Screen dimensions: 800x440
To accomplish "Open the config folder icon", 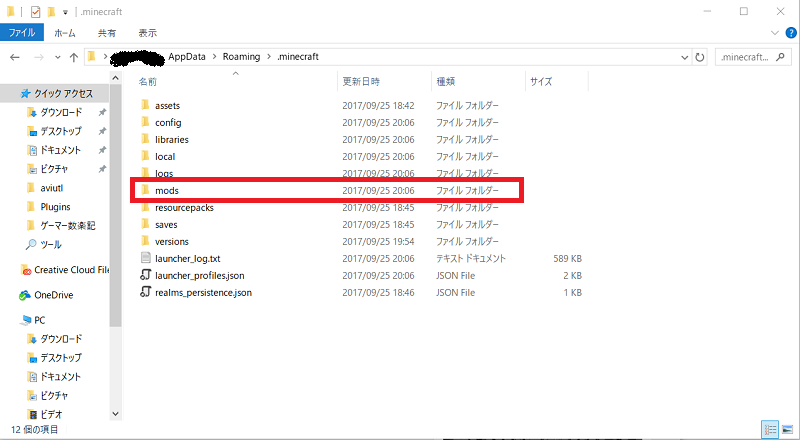I will (x=145, y=122).
